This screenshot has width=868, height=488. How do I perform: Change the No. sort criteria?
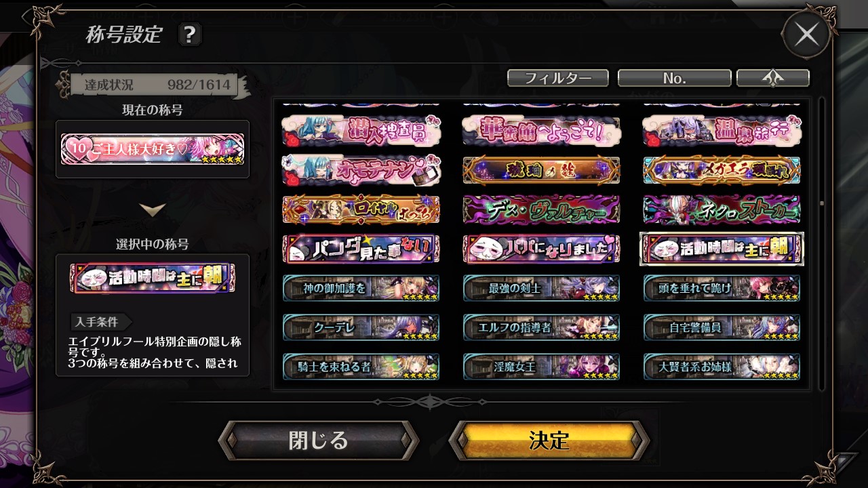coord(674,78)
